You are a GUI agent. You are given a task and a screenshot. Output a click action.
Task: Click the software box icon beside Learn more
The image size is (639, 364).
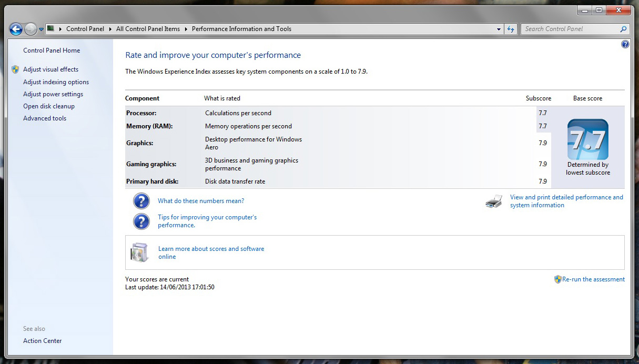[x=139, y=252]
